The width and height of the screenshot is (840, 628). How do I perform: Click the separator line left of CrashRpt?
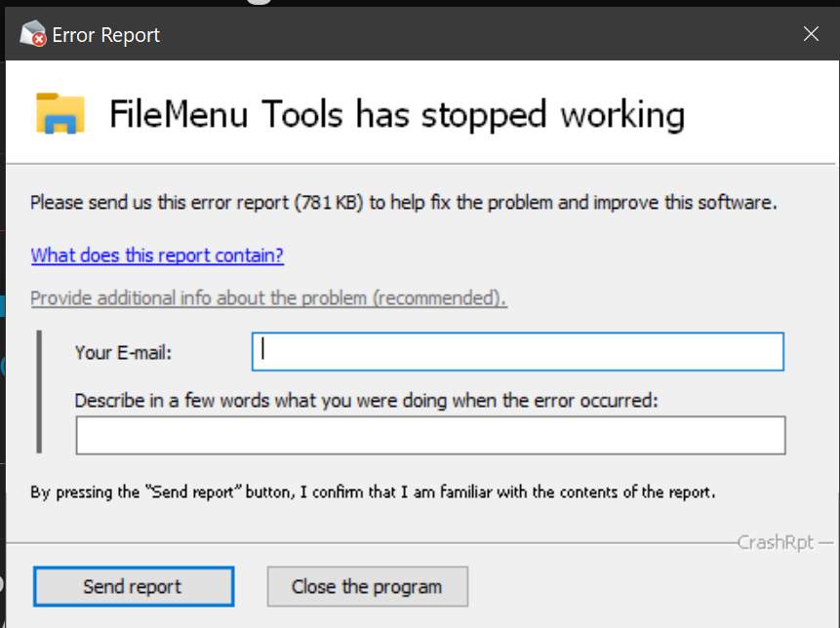(x=371, y=542)
